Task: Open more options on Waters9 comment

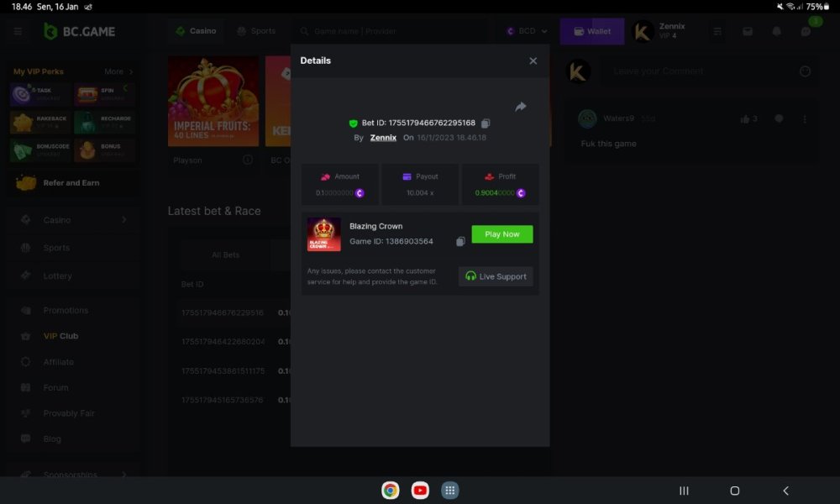Action: point(805,119)
